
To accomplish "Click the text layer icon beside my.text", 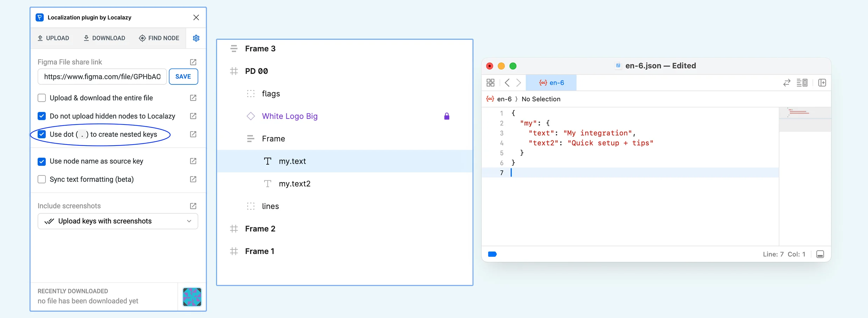I will click(268, 161).
